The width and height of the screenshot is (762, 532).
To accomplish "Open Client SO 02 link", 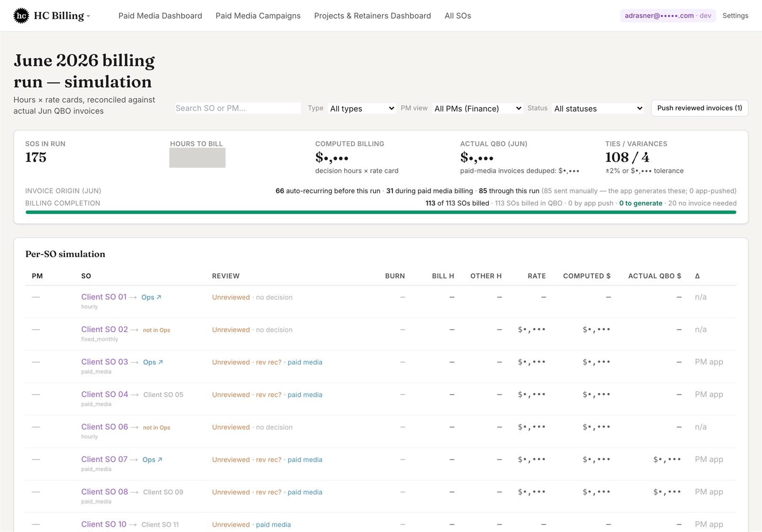I will (x=104, y=329).
